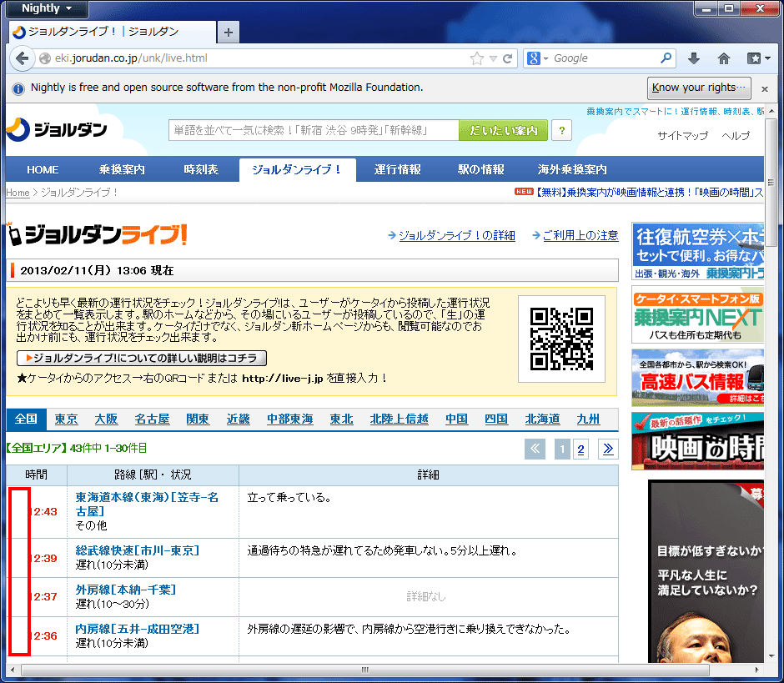
Task: Open 総武線快速[市川−東京] route link
Action: click(x=138, y=550)
